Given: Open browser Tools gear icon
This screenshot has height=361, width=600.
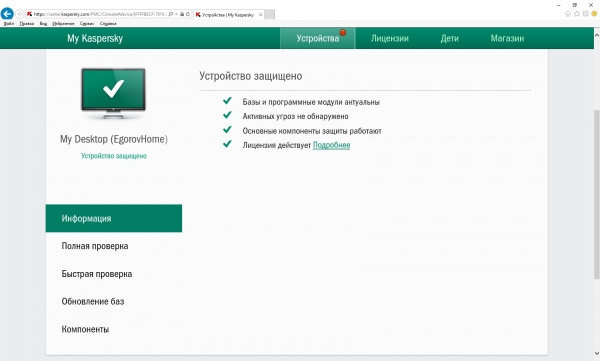Looking at the screenshot, I should point(585,14).
